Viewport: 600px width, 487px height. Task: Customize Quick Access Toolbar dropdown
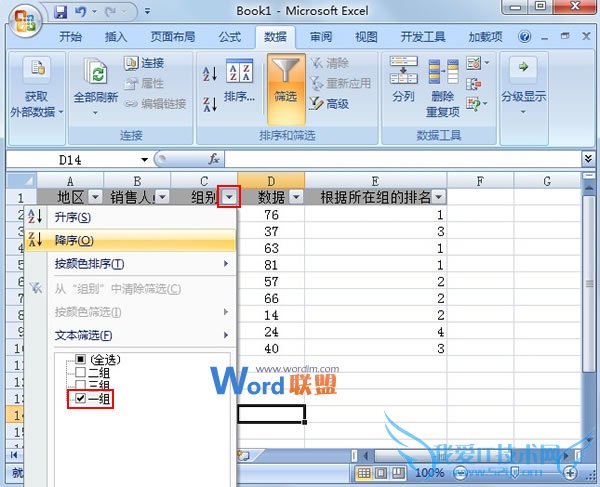pyautogui.click(x=148, y=12)
